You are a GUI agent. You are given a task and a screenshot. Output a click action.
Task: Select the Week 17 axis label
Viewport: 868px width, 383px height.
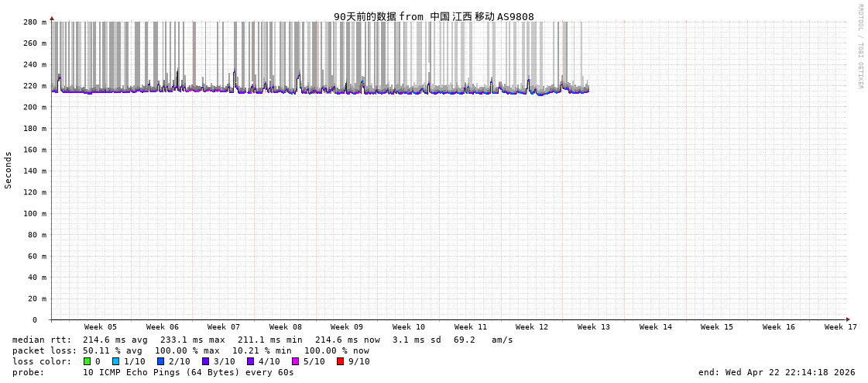(840, 327)
